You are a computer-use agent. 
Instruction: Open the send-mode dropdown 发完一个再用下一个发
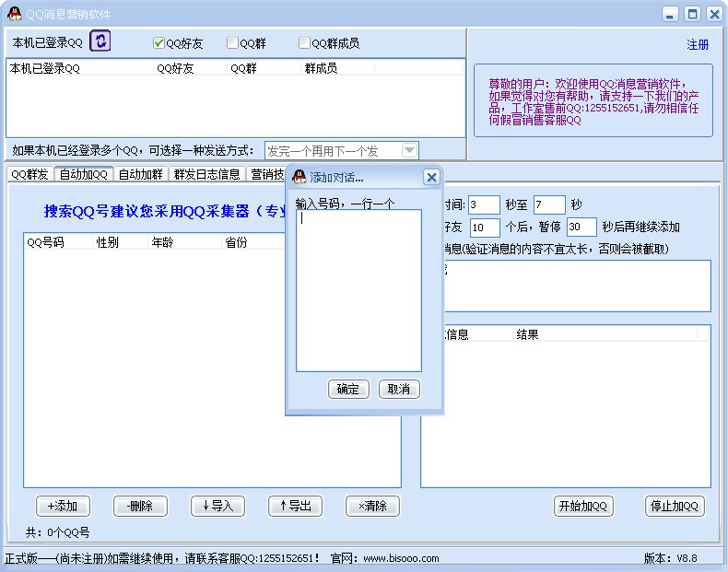click(x=341, y=151)
